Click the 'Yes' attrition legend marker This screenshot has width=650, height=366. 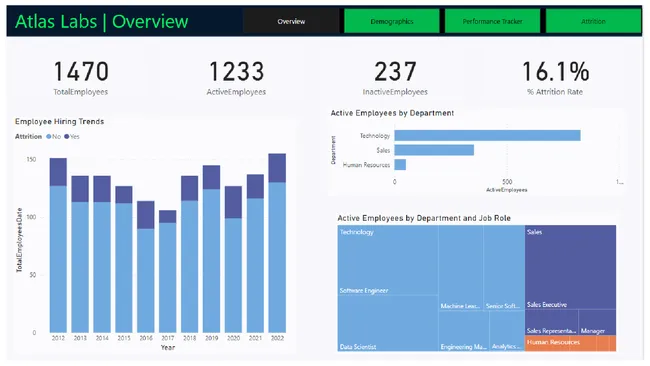point(66,136)
